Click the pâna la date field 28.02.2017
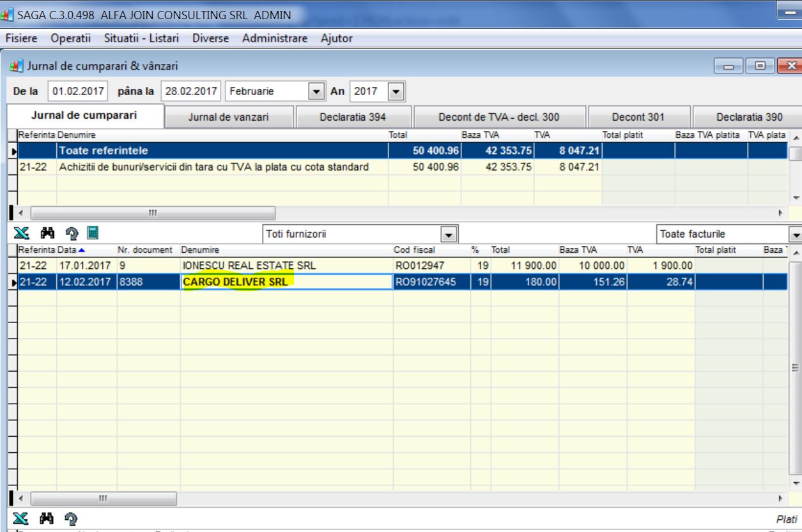 [x=191, y=91]
